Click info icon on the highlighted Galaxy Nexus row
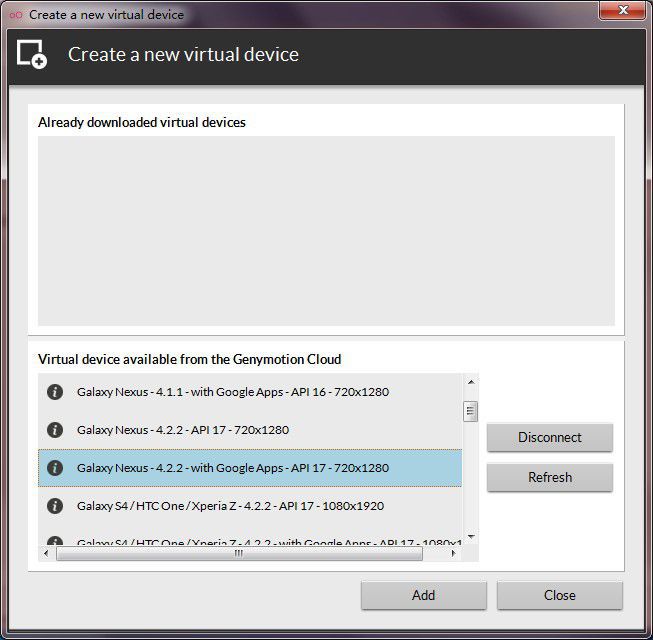The height and width of the screenshot is (640, 653). 55,468
